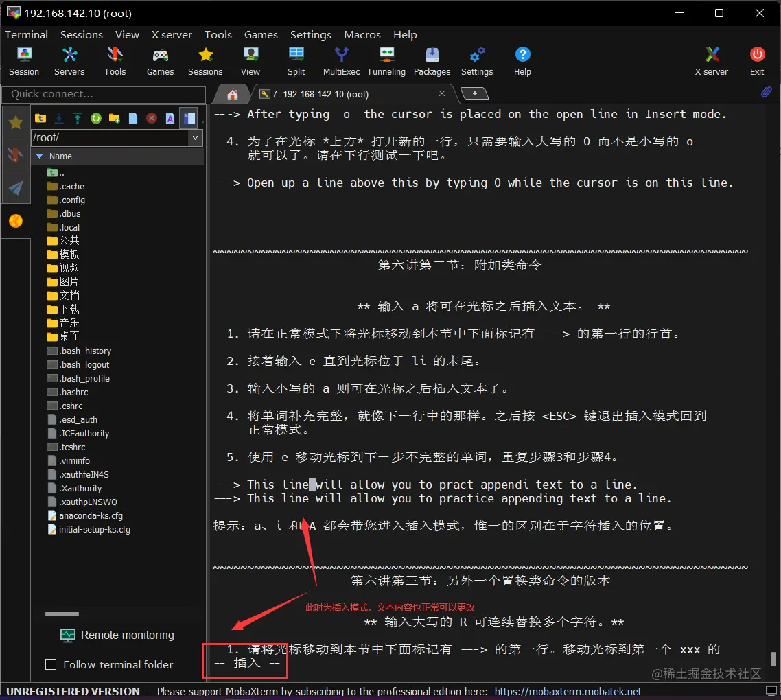Open the Sessions star toolbar icon
781x700 pixels.
pyautogui.click(x=205, y=61)
